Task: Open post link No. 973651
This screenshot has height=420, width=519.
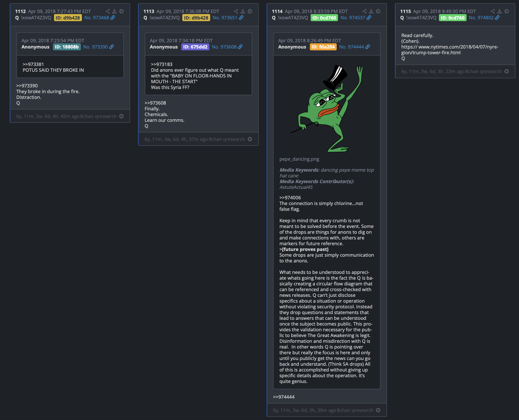Action: click(x=225, y=17)
